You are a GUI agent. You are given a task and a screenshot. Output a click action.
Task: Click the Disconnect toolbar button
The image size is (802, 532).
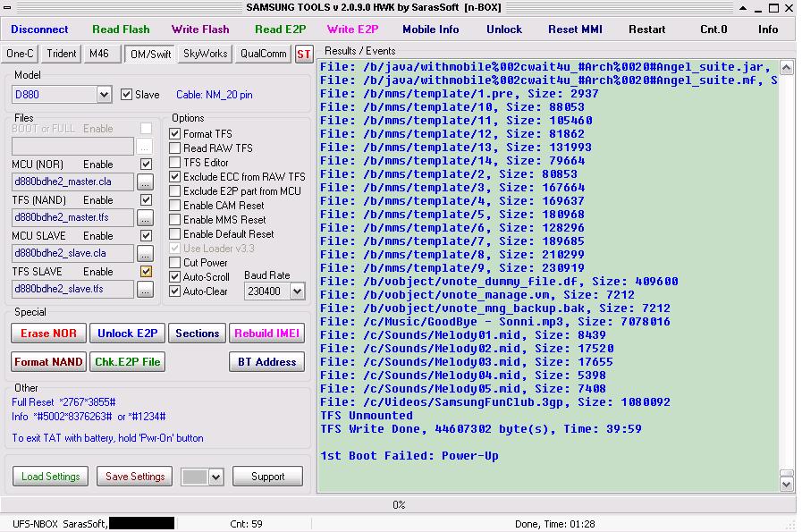(x=39, y=30)
